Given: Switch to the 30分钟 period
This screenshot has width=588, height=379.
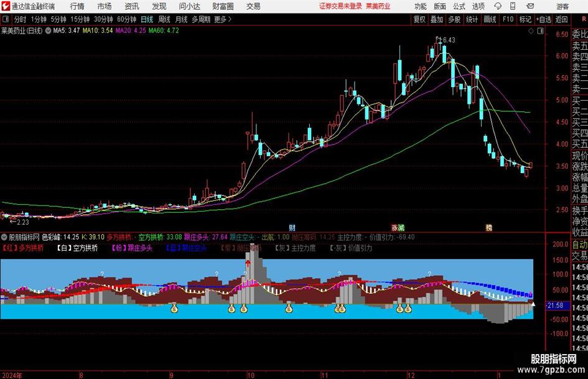Looking at the screenshot, I should point(103,19).
